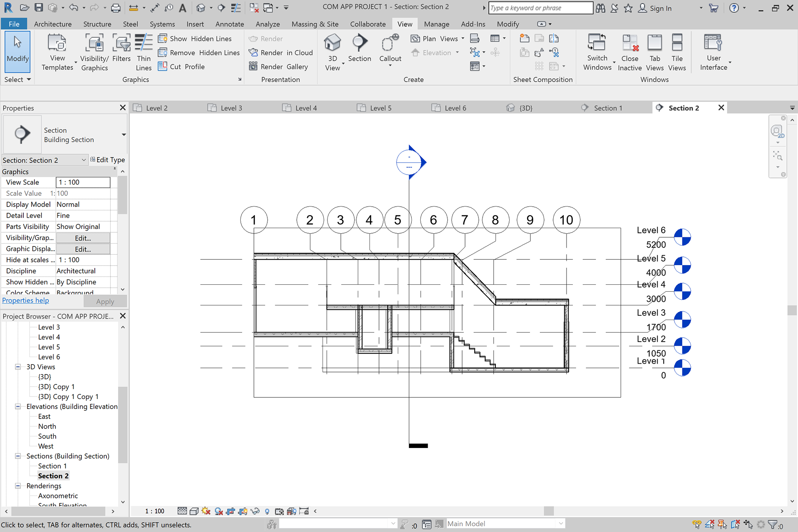Switch to the Architecture ribbon tab
798x532 pixels.
click(53, 24)
